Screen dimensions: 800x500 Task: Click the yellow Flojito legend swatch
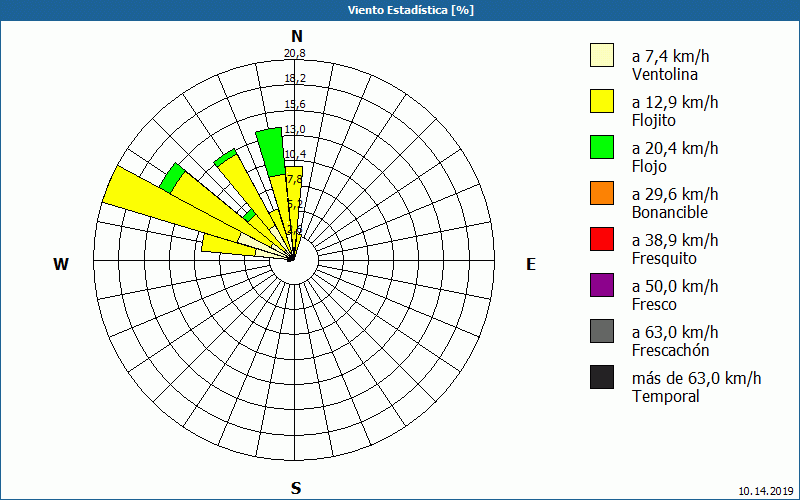[x=602, y=101]
